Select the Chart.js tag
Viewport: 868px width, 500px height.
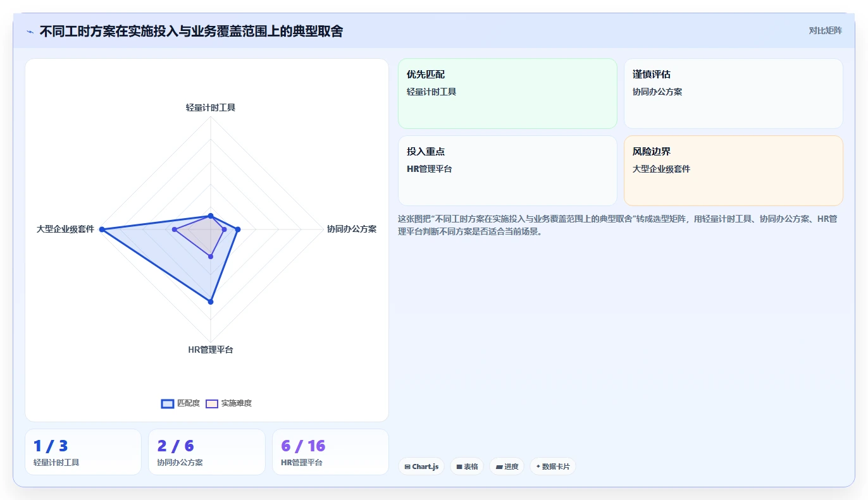pyautogui.click(x=421, y=466)
